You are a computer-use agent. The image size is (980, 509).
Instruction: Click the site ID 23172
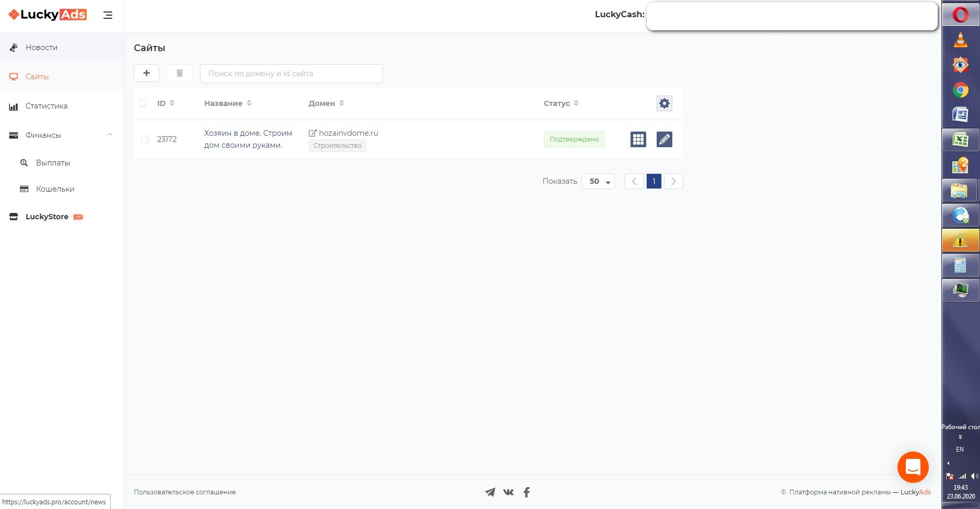[x=167, y=139]
